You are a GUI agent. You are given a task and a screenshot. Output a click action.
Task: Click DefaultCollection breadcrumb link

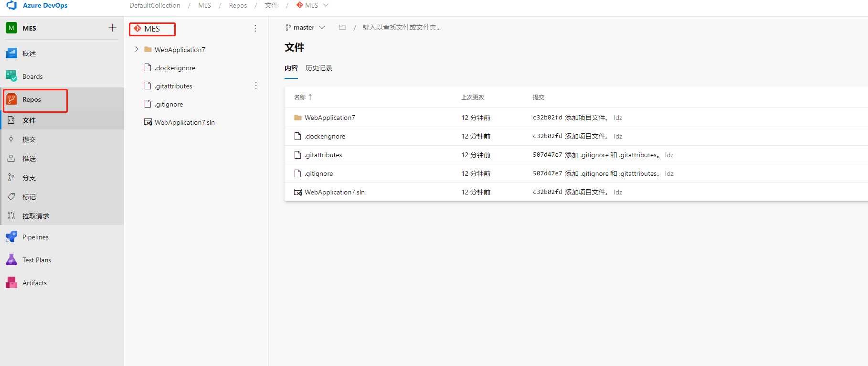(x=155, y=5)
